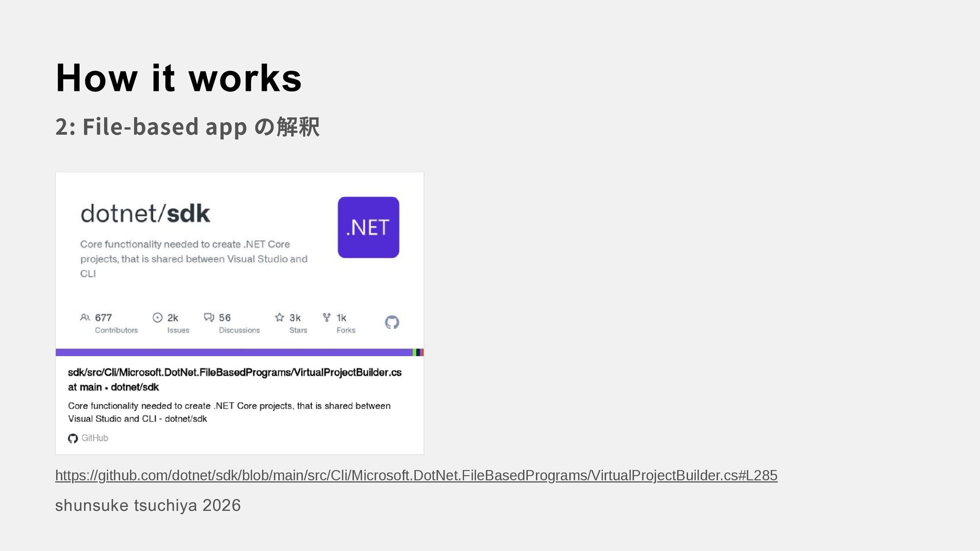Screen dimensions: 980x551
Task: Click the File-based app subtitle
Action: click(187, 127)
